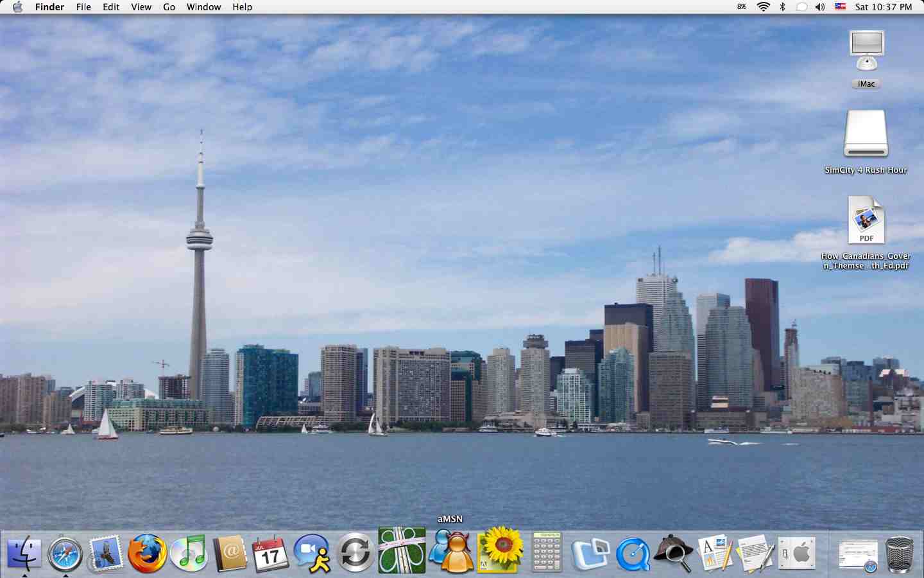924x578 pixels.
Task: Open iTunes from the dock
Action: (x=189, y=554)
